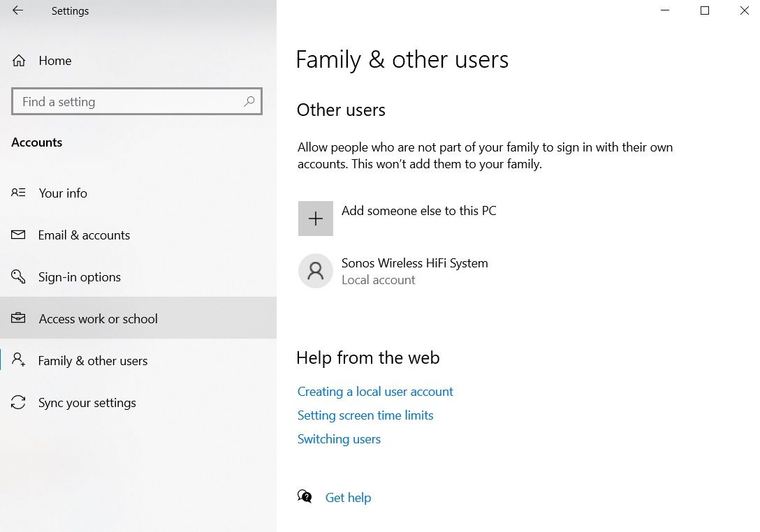This screenshot has width=760, height=532.
Task: Click the Your info person icon
Action: pos(18,193)
